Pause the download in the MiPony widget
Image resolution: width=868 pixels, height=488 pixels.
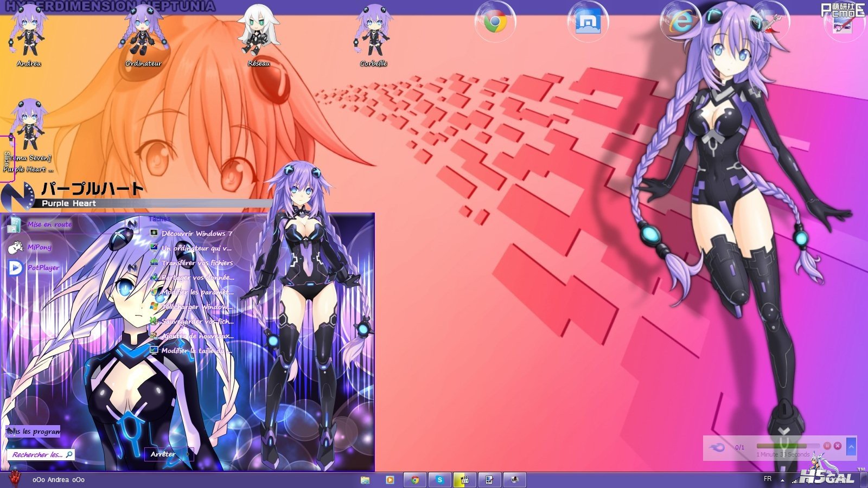[827, 446]
